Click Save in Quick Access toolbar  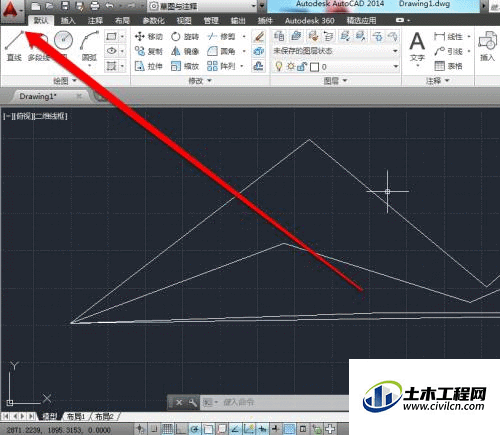[x=65, y=6]
